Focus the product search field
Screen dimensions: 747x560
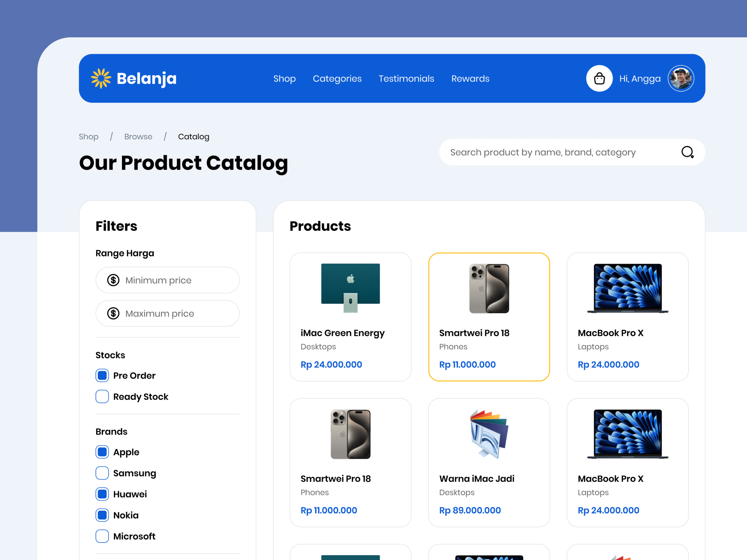(x=572, y=152)
